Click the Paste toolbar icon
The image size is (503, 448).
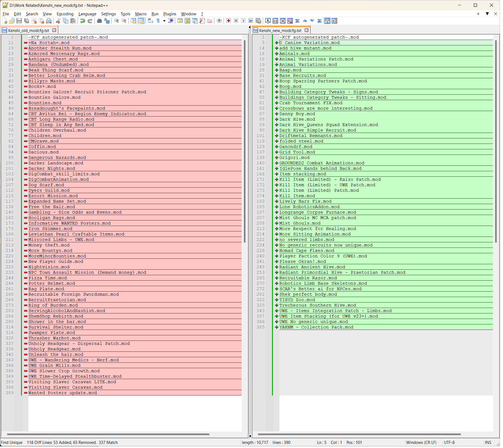73,21
